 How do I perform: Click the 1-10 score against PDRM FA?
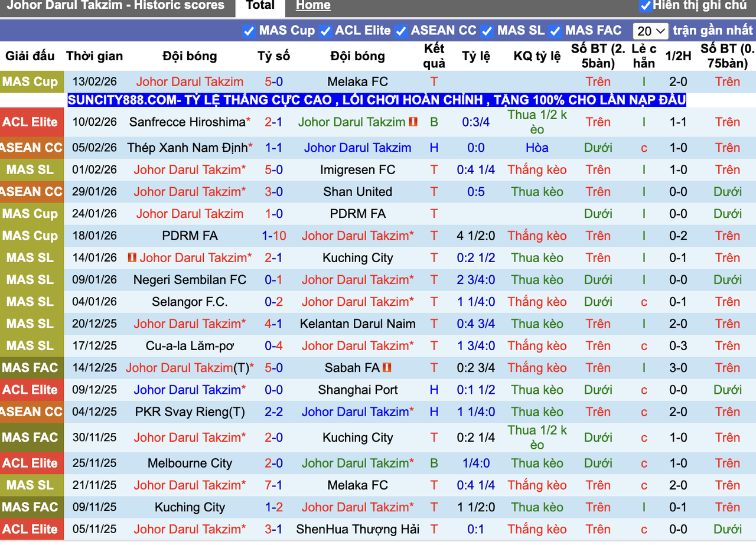click(x=274, y=236)
